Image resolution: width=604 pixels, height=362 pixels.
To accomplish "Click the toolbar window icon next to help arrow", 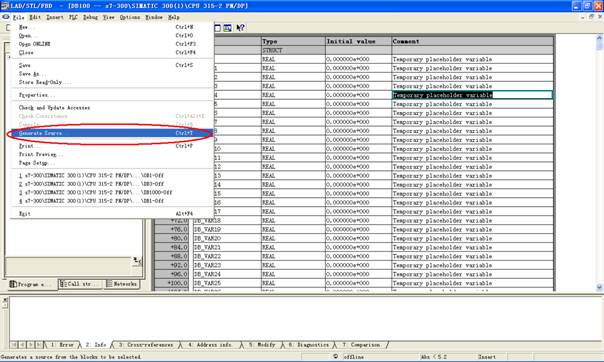I will (228, 28).
